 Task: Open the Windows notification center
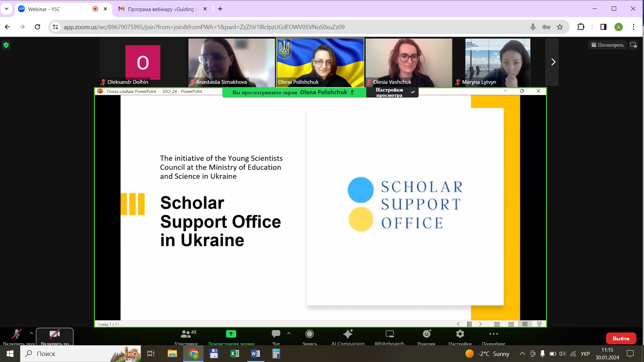point(630,354)
